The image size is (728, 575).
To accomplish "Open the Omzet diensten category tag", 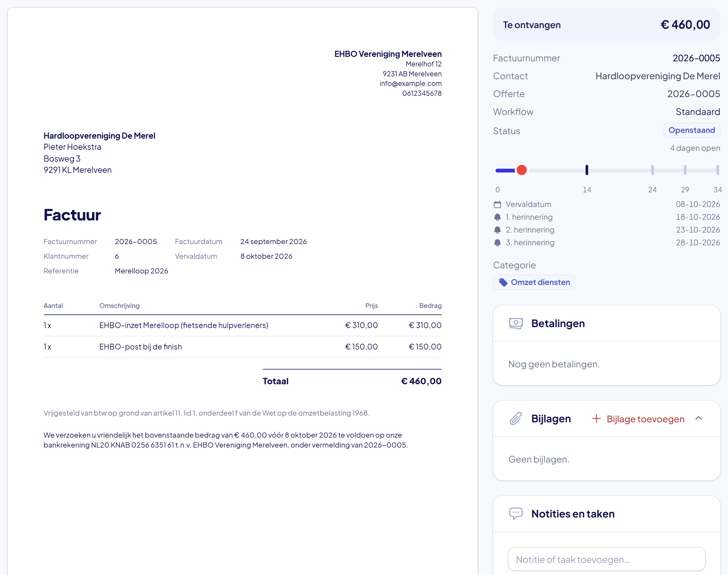I will tap(534, 282).
